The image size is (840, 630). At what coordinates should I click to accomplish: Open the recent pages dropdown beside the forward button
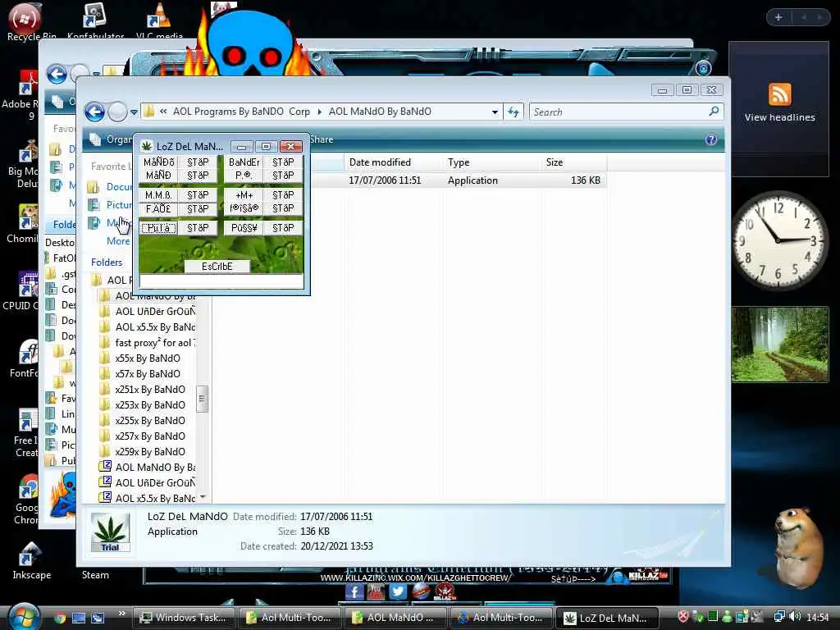[x=134, y=112]
